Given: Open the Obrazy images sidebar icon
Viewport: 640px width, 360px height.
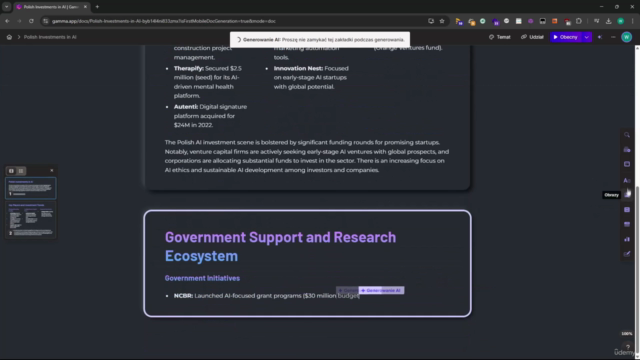Looking at the screenshot, I should 627,195.
